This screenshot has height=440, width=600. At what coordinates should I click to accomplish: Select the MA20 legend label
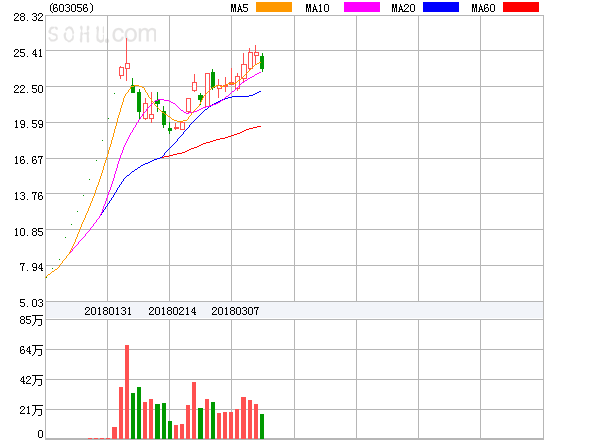point(403,8)
